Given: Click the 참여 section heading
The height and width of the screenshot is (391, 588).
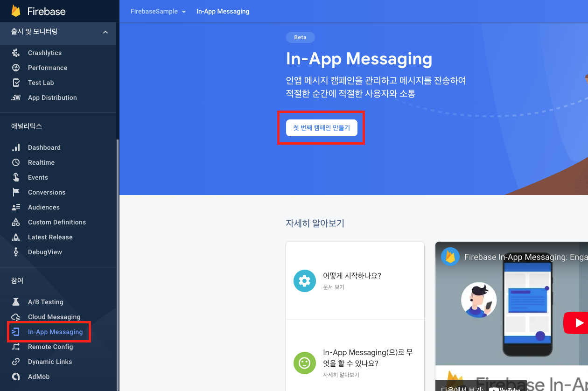Looking at the screenshot, I should tap(17, 280).
